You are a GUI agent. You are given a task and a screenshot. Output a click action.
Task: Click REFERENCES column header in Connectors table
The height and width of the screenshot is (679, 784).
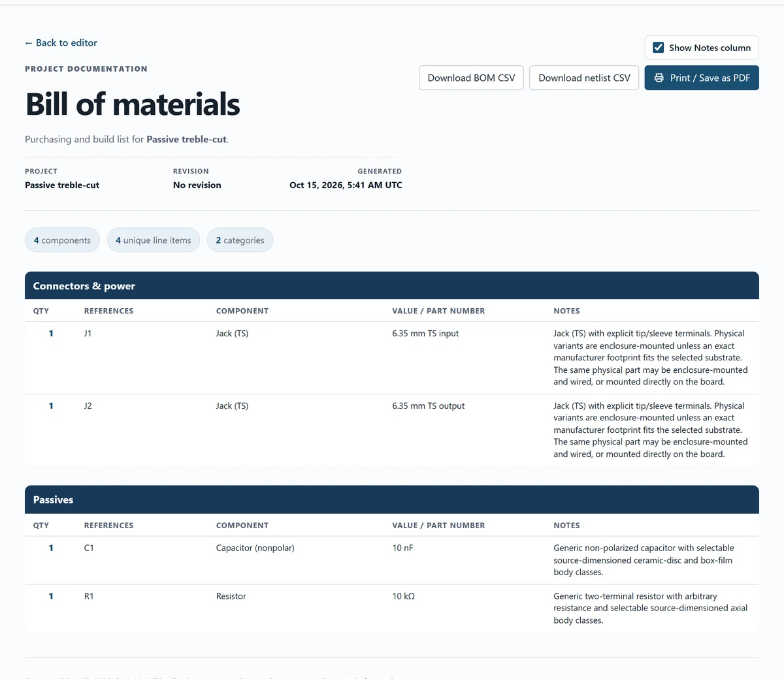tap(108, 311)
